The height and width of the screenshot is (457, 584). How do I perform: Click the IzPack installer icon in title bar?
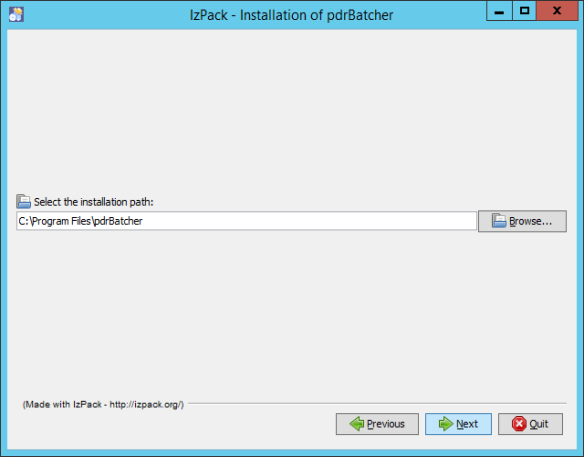coord(16,15)
